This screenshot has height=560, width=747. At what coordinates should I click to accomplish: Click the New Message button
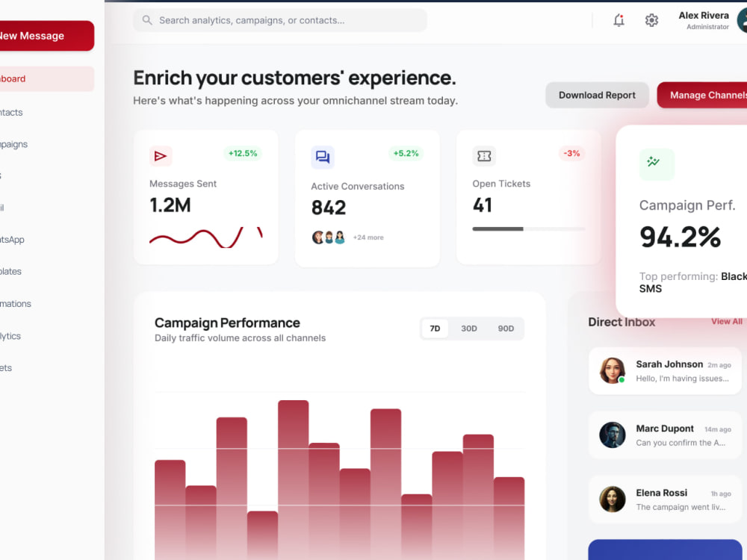pos(46,36)
